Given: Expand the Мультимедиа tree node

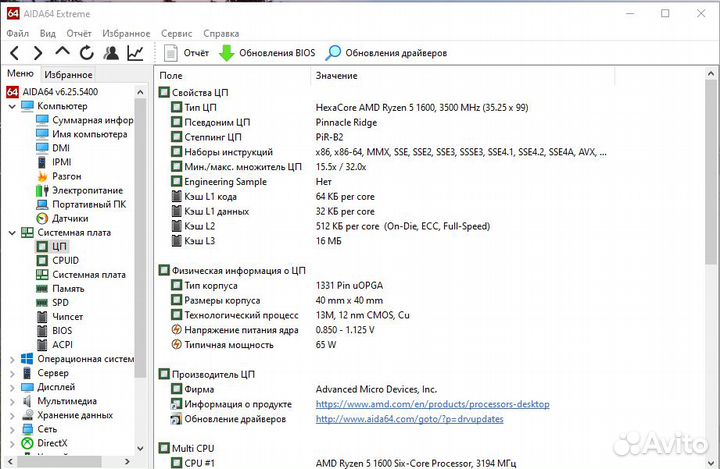Looking at the screenshot, I should tap(12, 401).
